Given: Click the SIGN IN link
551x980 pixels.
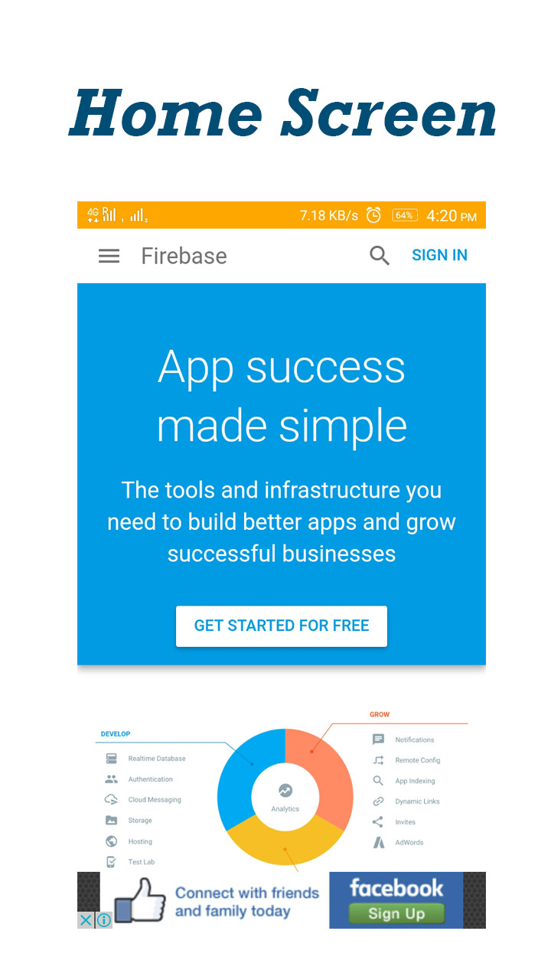Looking at the screenshot, I should (439, 256).
